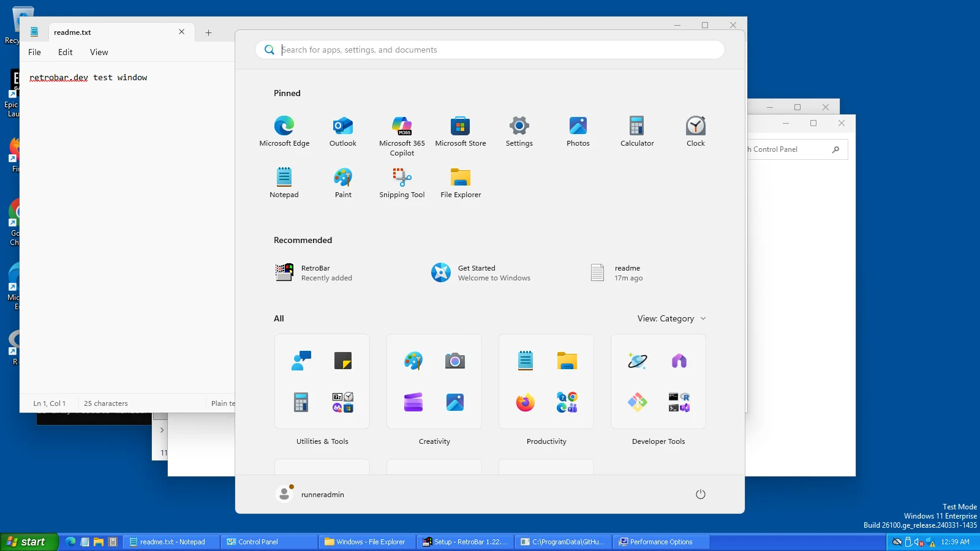Viewport: 980px width, 551px height.
Task: Close the readme.txt Notepad tab
Action: point(181,32)
